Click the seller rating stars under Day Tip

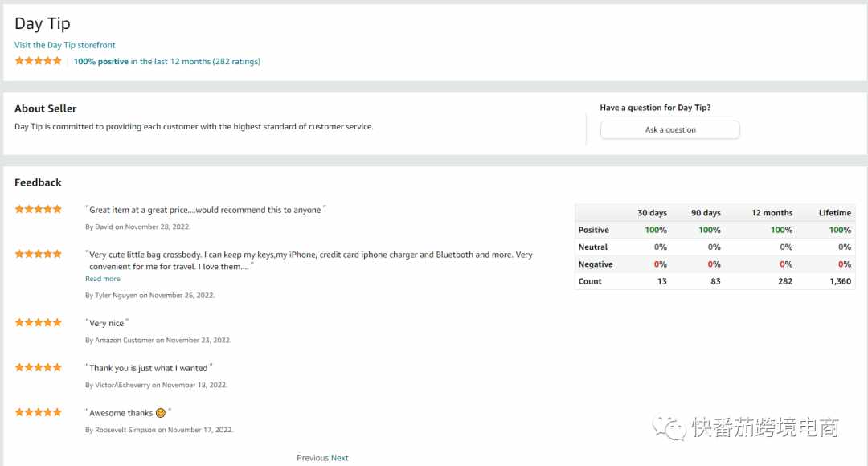[39, 61]
